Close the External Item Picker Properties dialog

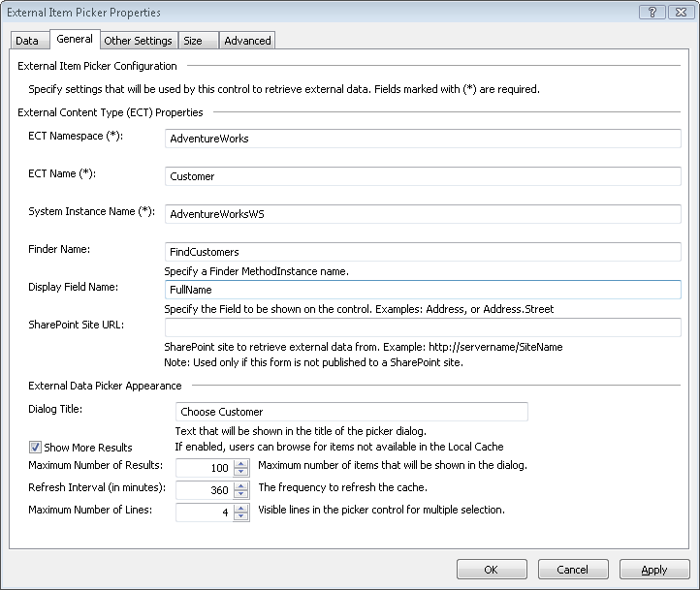click(x=681, y=13)
